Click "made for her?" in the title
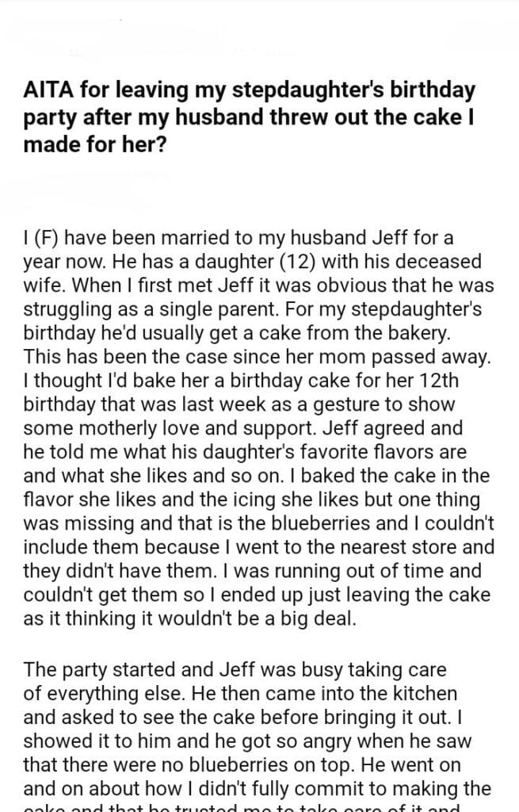This screenshot has height=812, width=519. pyautogui.click(x=94, y=146)
